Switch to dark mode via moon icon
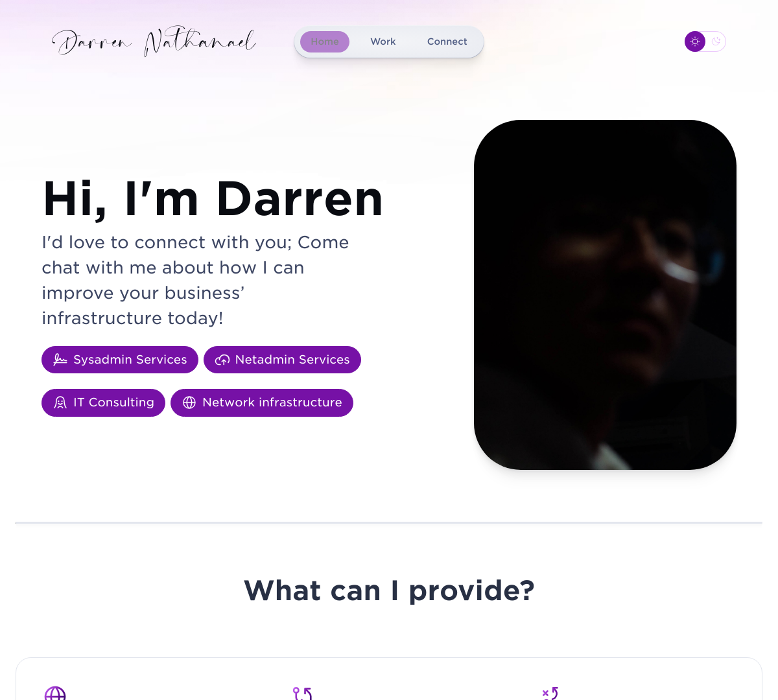 pyautogui.click(x=716, y=41)
